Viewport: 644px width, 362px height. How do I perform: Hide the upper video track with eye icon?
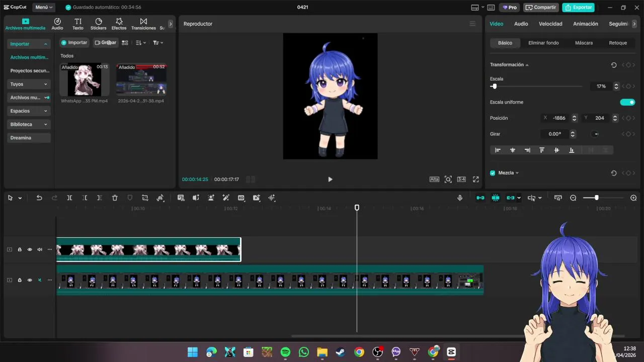pos(30,249)
